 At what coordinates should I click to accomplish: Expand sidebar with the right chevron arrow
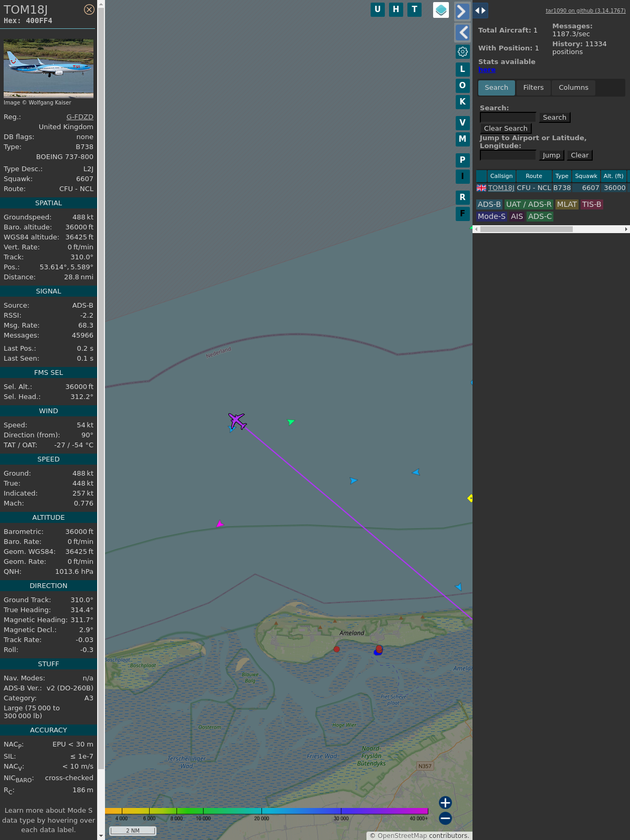pos(462,12)
